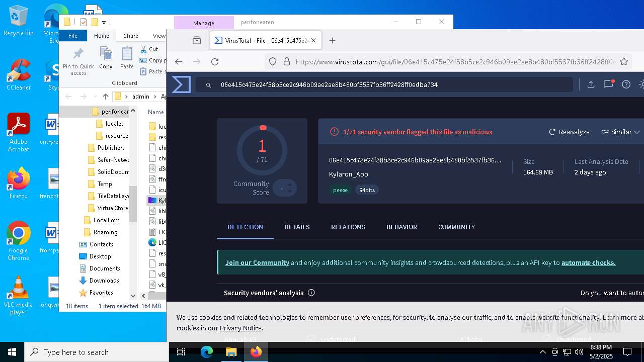
Task: Click the Windows taskbar search box
Action: 96,352
